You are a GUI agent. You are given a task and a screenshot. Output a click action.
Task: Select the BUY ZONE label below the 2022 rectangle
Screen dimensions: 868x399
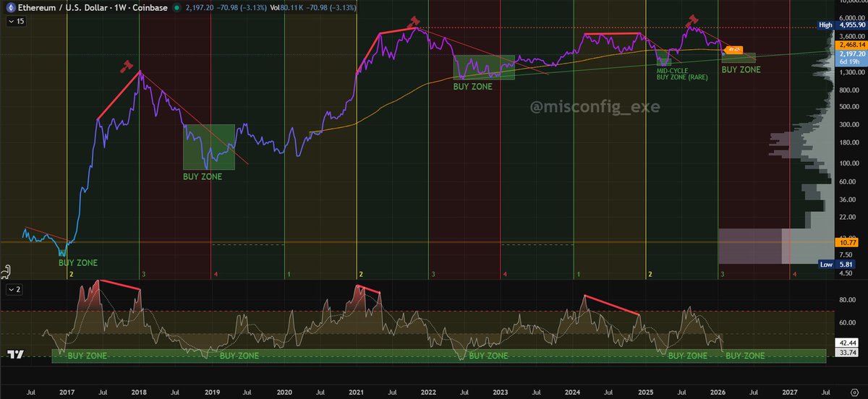point(472,86)
